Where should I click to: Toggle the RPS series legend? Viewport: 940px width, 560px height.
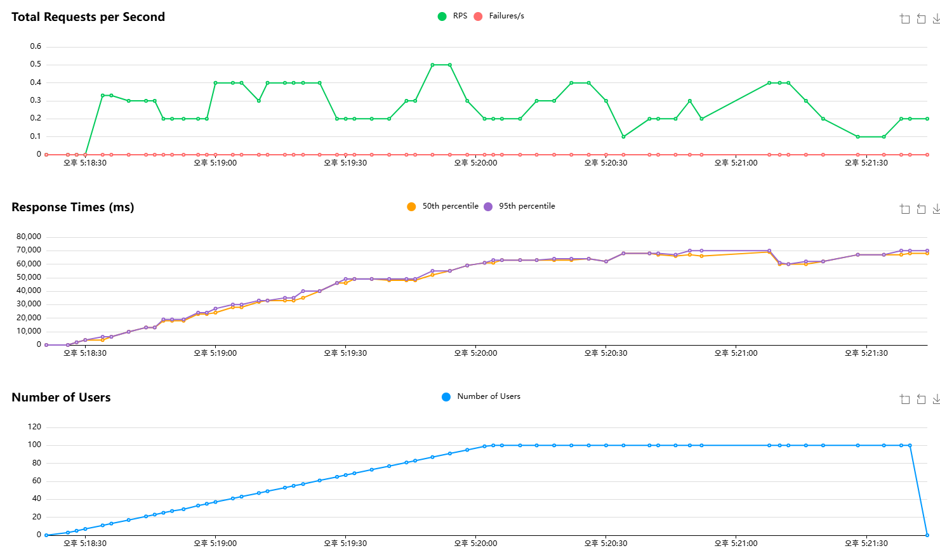[453, 16]
